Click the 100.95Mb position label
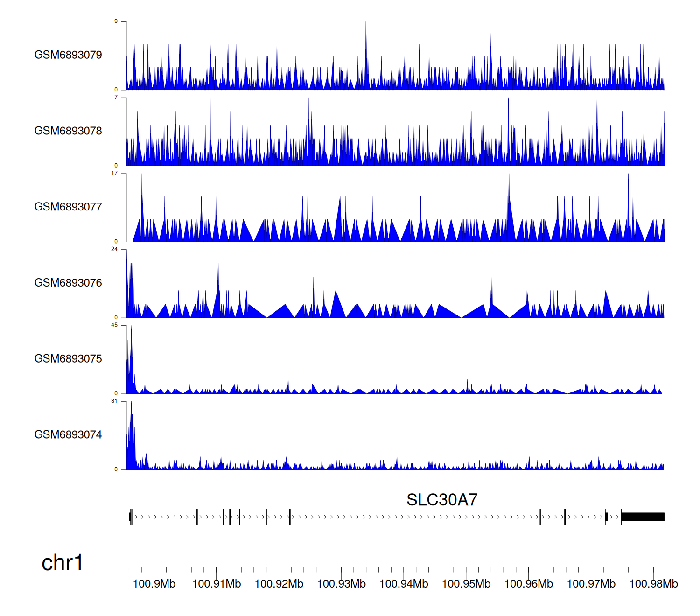Image resolution: width=700 pixels, height=616 pixels. coord(466,584)
